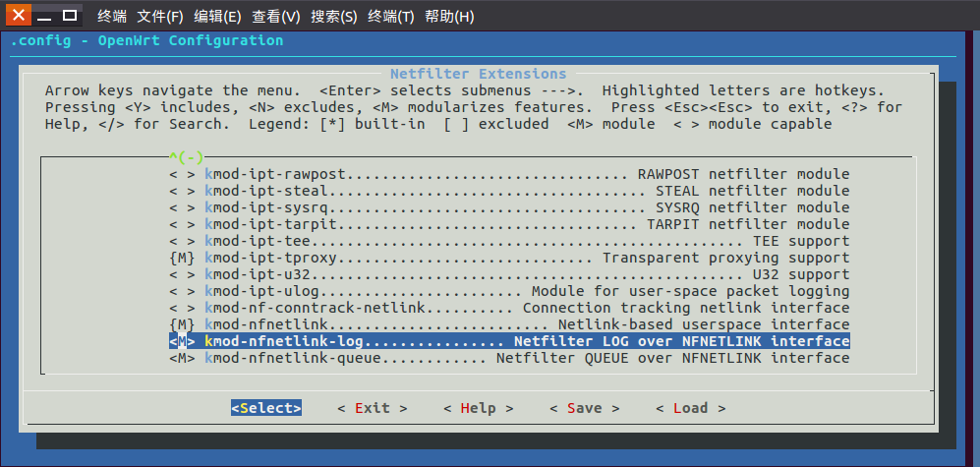Toggle kmod-ipt-tarpit module state
This screenshot has width=980, height=467.
[x=182, y=224]
